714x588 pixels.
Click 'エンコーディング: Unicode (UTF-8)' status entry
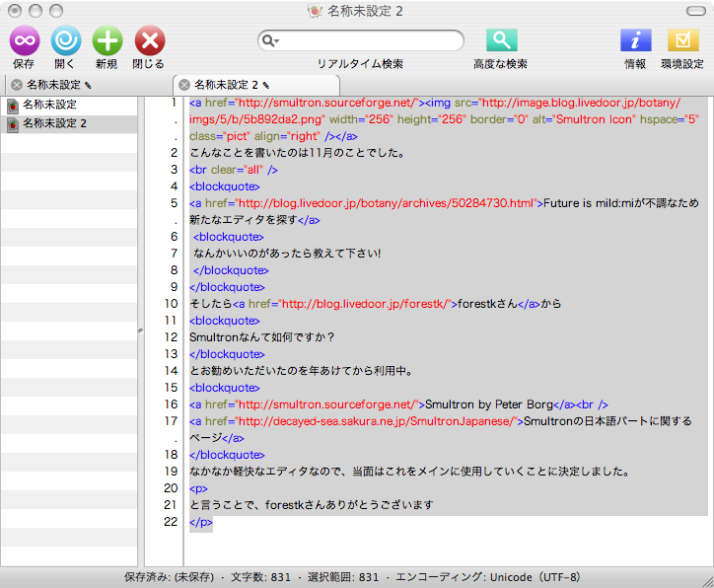click(488, 577)
